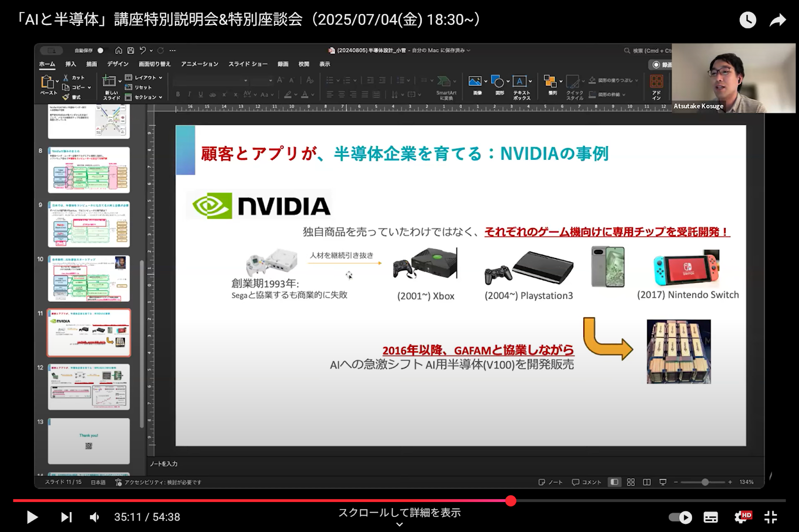
Task: Open the スライド ショー ribbon tab
Action: [x=248, y=64]
